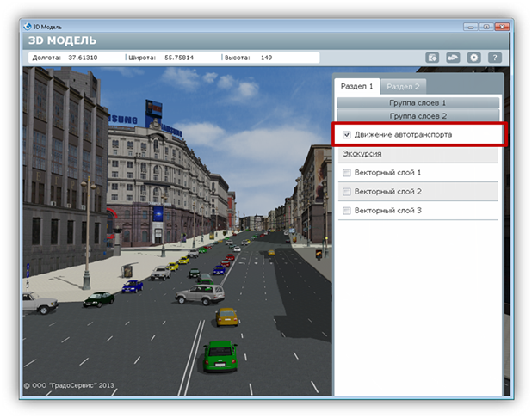Expand the Группа слоев 1 section
Image resolution: width=532 pixels, height=418 pixels.
click(418, 102)
